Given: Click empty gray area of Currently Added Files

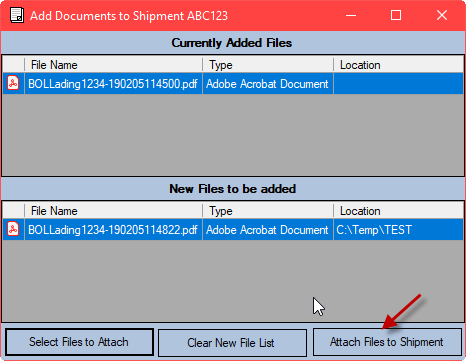Looking at the screenshot, I should pyautogui.click(x=233, y=135).
